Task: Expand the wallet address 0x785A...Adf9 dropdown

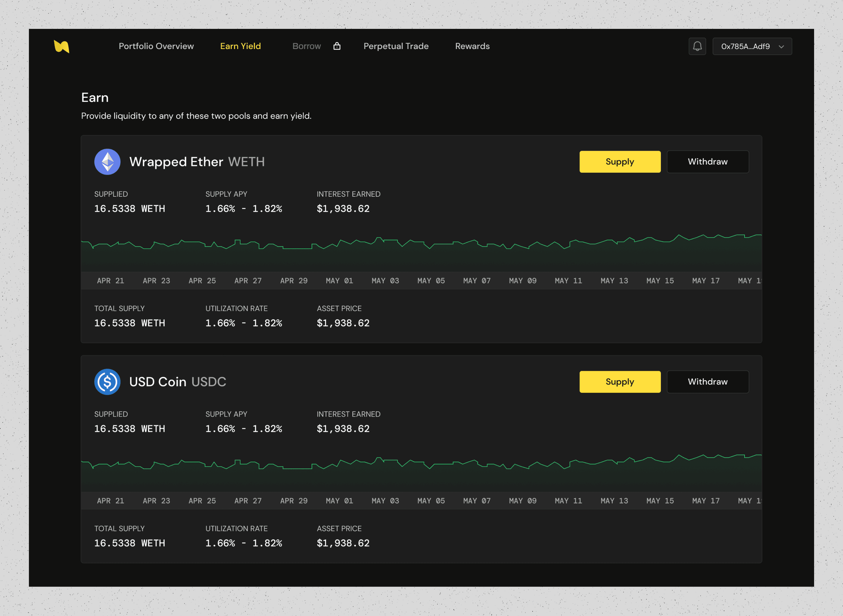Action: (745, 46)
